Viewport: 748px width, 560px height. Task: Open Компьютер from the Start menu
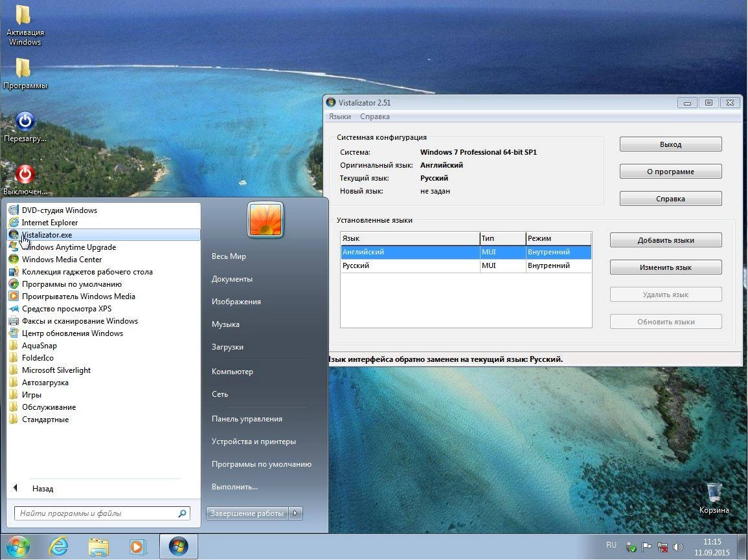(232, 372)
